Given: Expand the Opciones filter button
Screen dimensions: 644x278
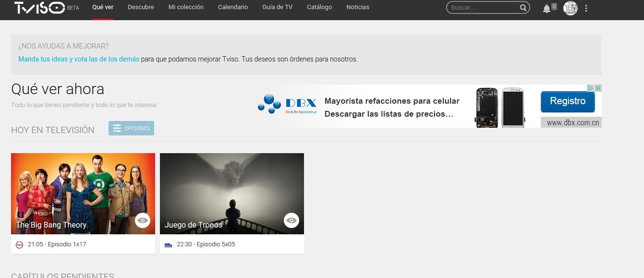Looking at the screenshot, I should pos(131,128).
